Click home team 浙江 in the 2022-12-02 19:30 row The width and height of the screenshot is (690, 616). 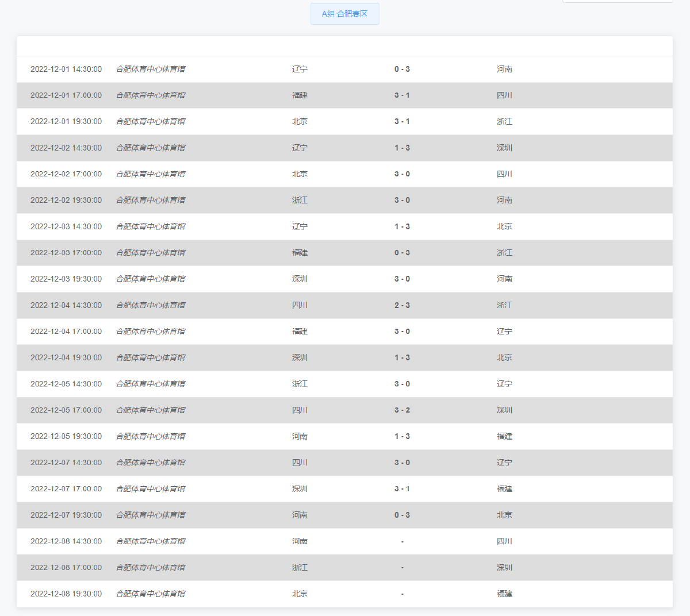tap(300, 200)
